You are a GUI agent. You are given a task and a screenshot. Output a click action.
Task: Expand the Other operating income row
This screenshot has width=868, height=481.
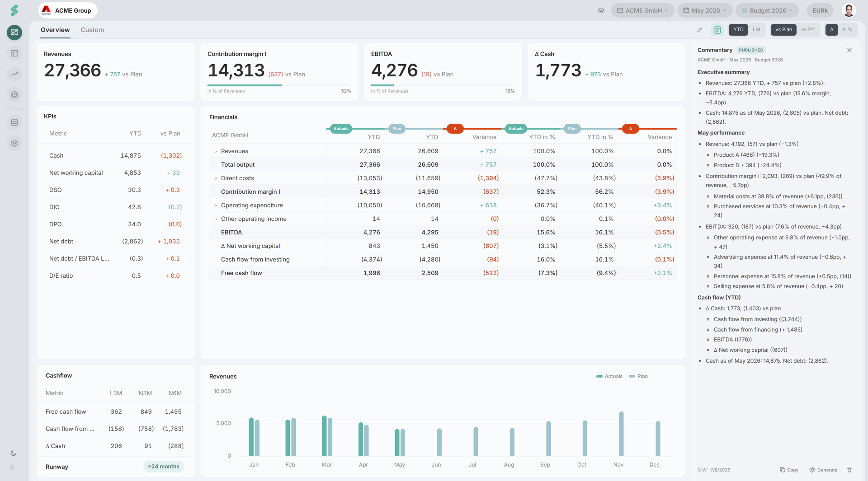pyautogui.click(x=216, y=219)
